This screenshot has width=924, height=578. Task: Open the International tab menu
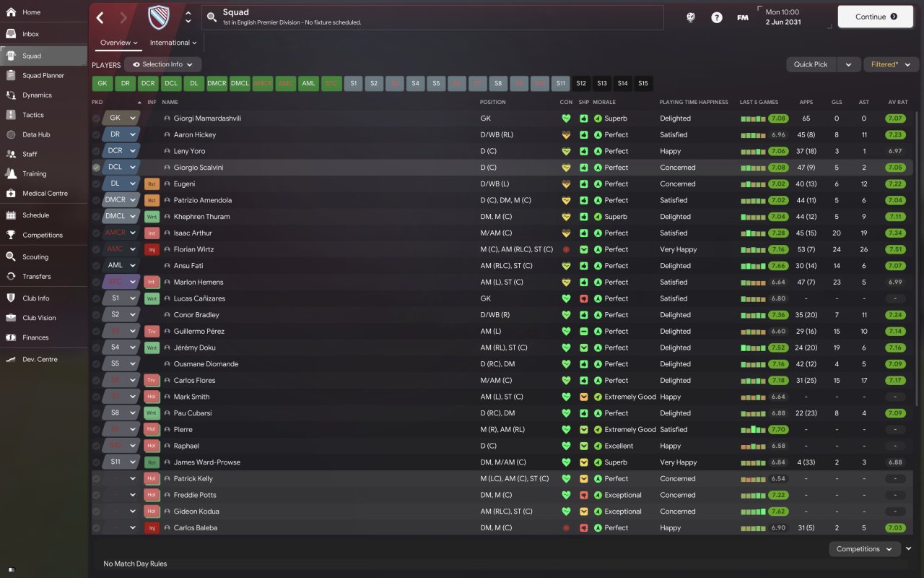click(x=173, y=43)
